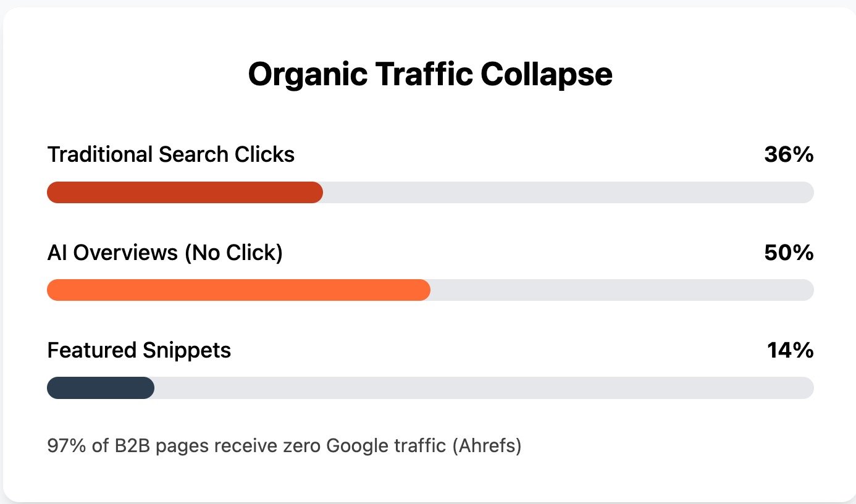Select the "AI Overviews" label text

(112, 253)
